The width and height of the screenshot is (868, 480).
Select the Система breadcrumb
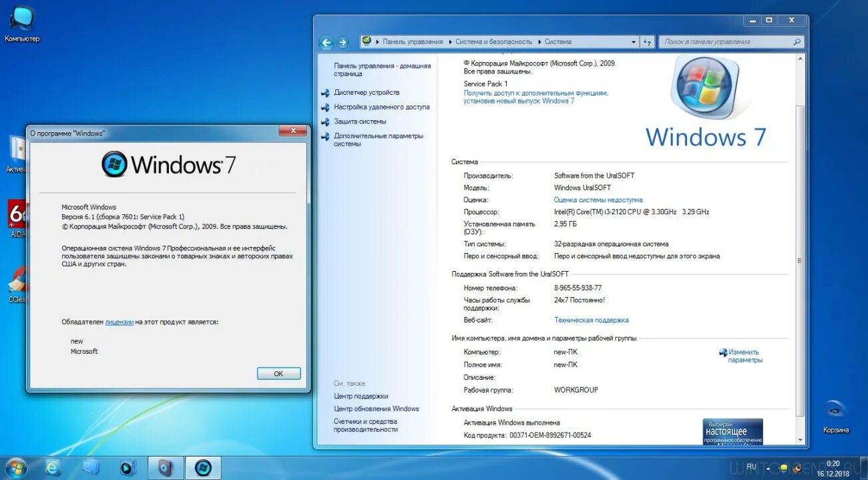(x=558, y=41)
